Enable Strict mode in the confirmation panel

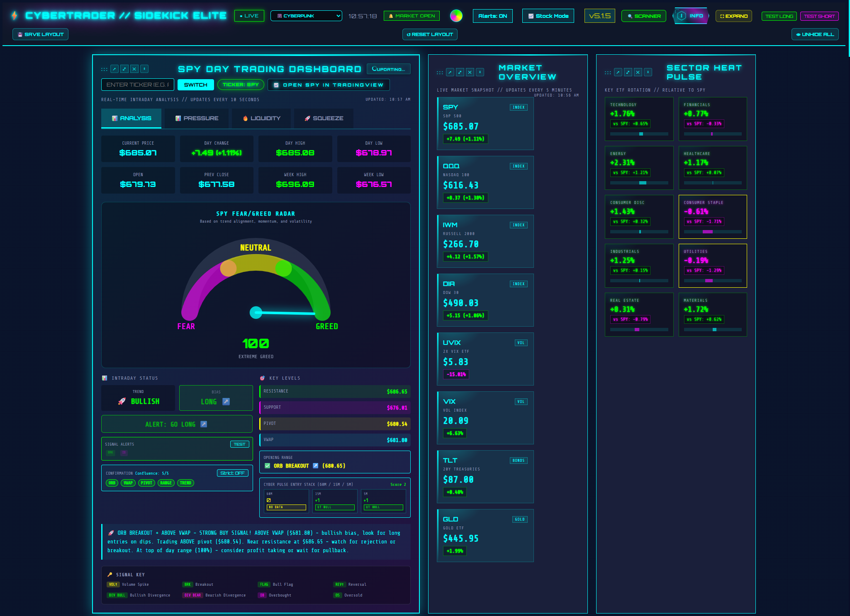(233, 473)
